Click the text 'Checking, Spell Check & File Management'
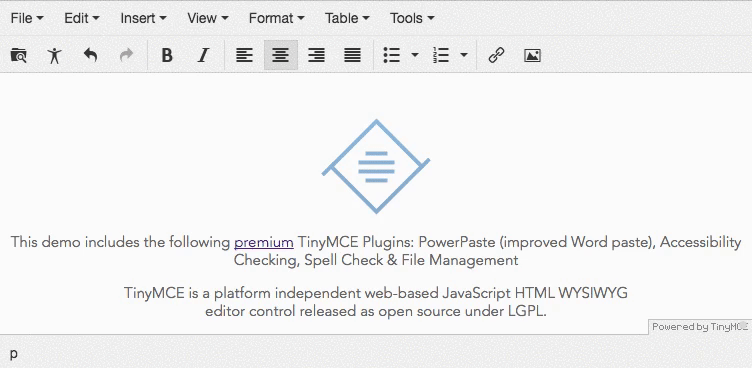Viewport: 752px width, 368px height. pyautogui.click(x=376, y=261)
